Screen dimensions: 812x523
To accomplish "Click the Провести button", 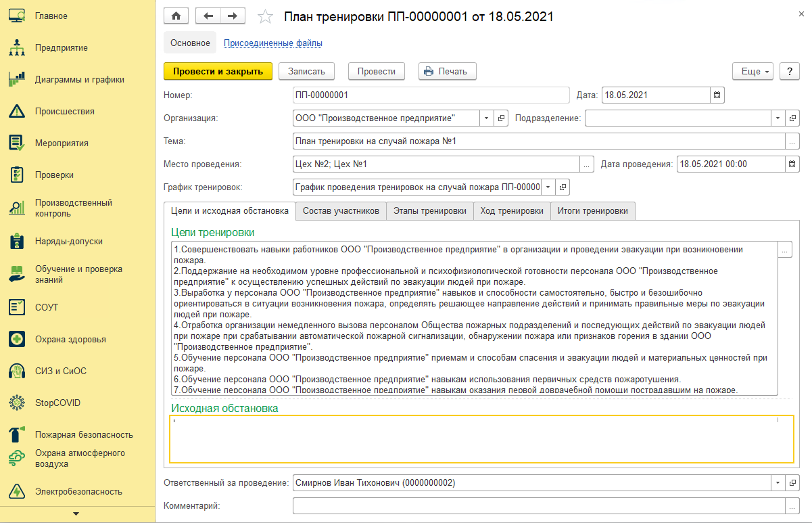I will 377,71.
